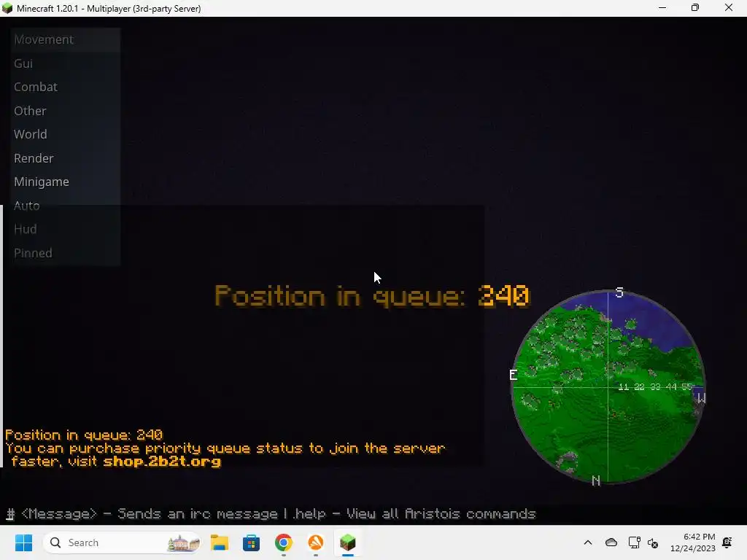
Task: Minimize the Minecraft window
Action: [662, 8]
